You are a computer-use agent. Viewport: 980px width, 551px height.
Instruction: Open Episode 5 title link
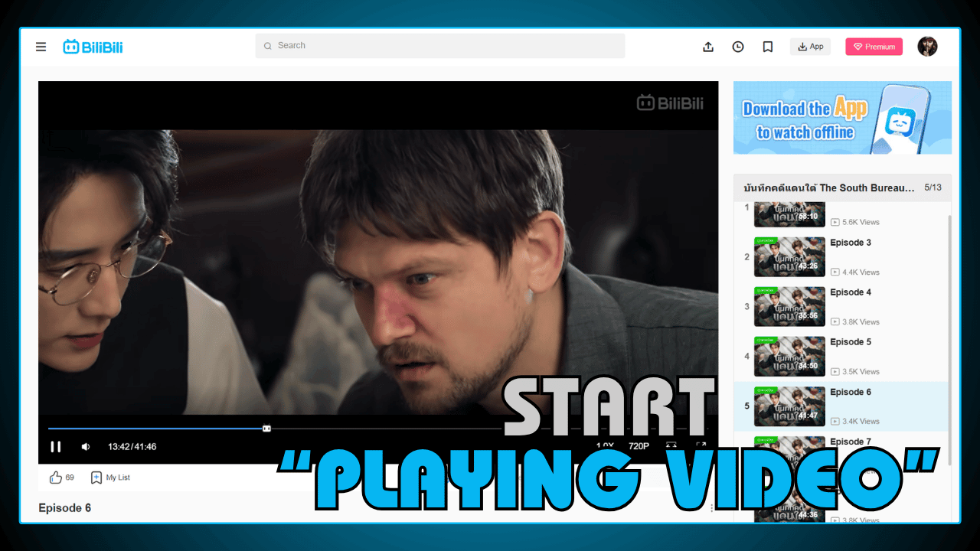tap(851, 342)
